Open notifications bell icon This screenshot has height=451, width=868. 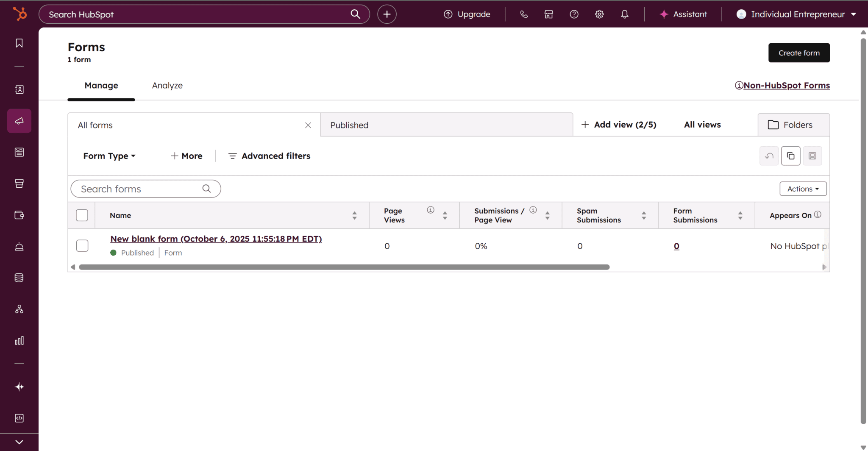click(625, 14)
